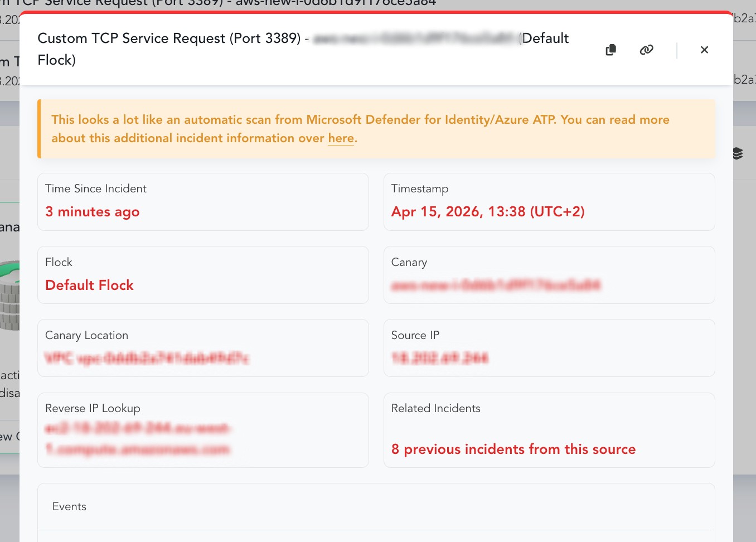This screenshot has height=542, width=756.
Task: Click the blurred Source IP address
Action: [439, 358]
